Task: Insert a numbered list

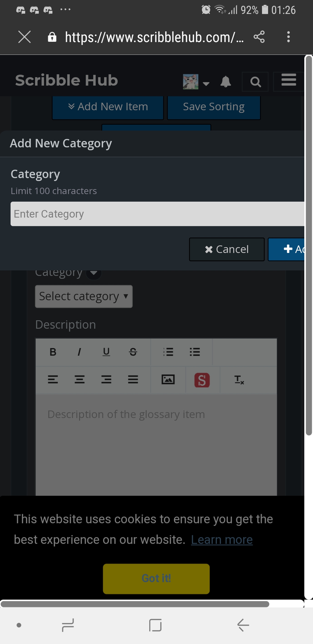Action: pyautogui.click(x=168, y=352)
